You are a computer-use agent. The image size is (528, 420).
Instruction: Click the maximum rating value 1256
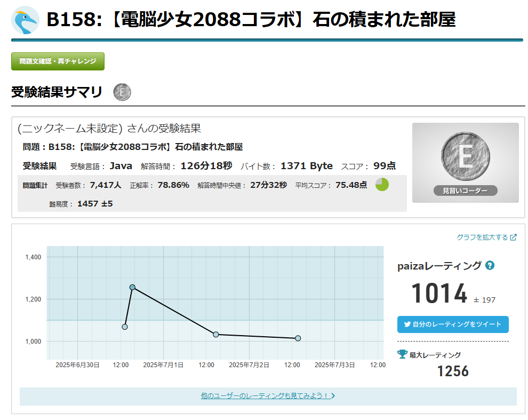[453, 371]
